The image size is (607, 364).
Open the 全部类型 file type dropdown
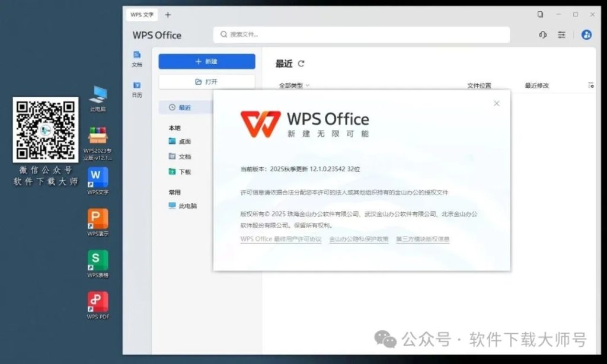[294, 85]
